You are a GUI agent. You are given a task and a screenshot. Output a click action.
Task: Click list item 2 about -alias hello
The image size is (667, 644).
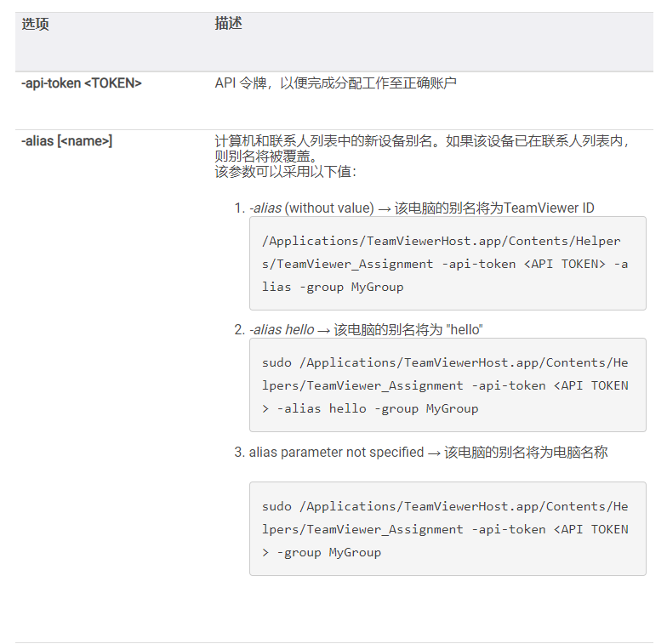(x=358, y=330)
